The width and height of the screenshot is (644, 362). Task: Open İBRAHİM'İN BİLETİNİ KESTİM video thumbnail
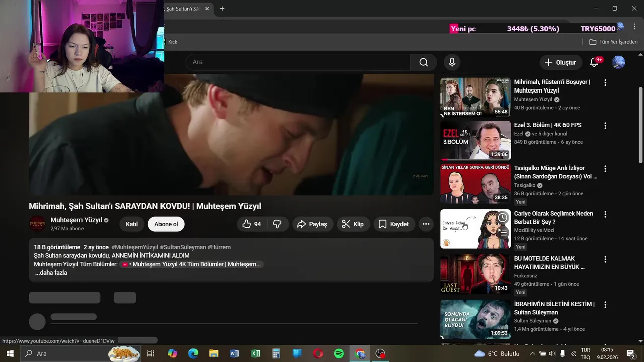coord(475,319)
